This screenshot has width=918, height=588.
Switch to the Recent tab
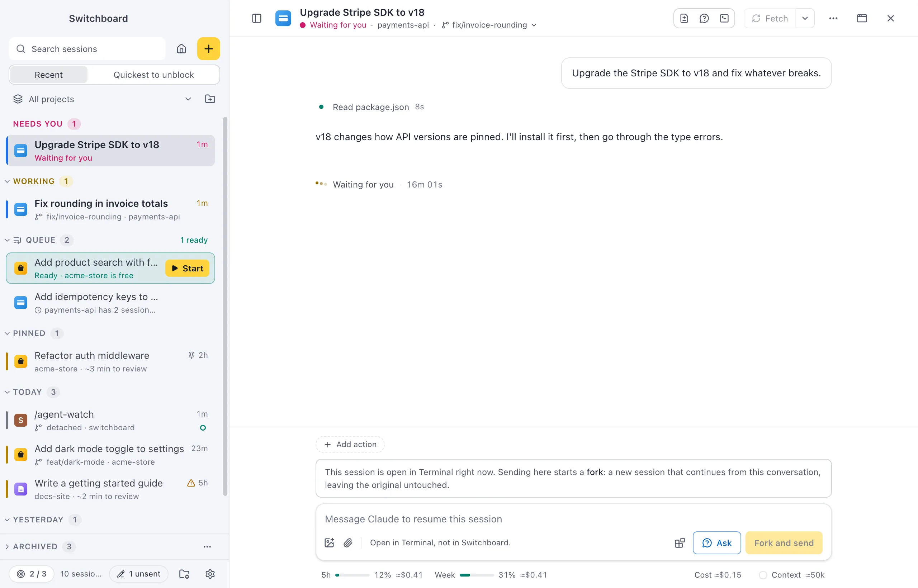48,75
